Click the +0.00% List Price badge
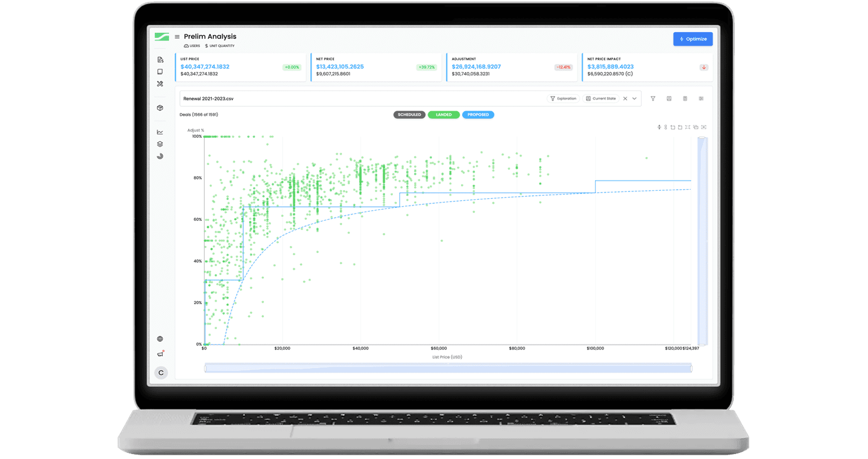 click(292, 67)
